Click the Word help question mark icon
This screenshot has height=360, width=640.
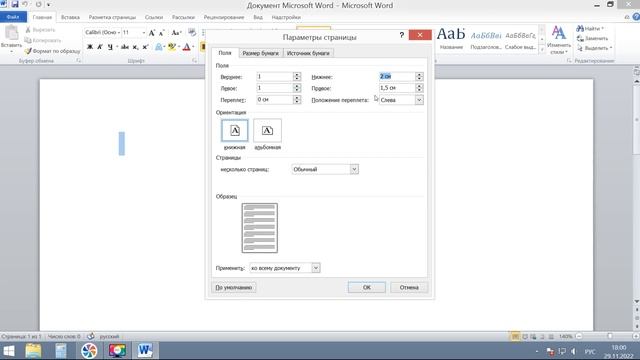point(636,17)
